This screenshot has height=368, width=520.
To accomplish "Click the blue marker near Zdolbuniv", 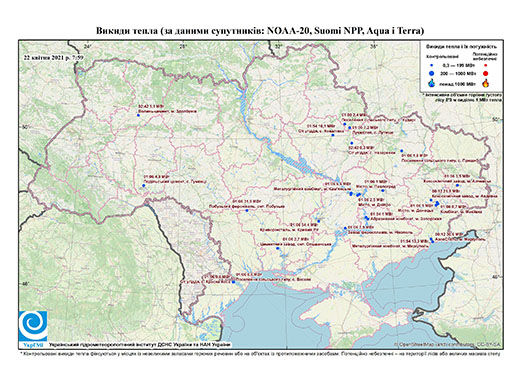I will (x=138, y=115).
